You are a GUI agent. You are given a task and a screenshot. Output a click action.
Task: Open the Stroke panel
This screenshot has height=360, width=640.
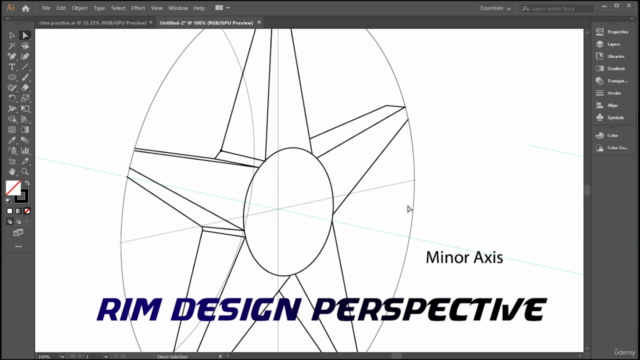pyautogui.click(x=609, y=93)
